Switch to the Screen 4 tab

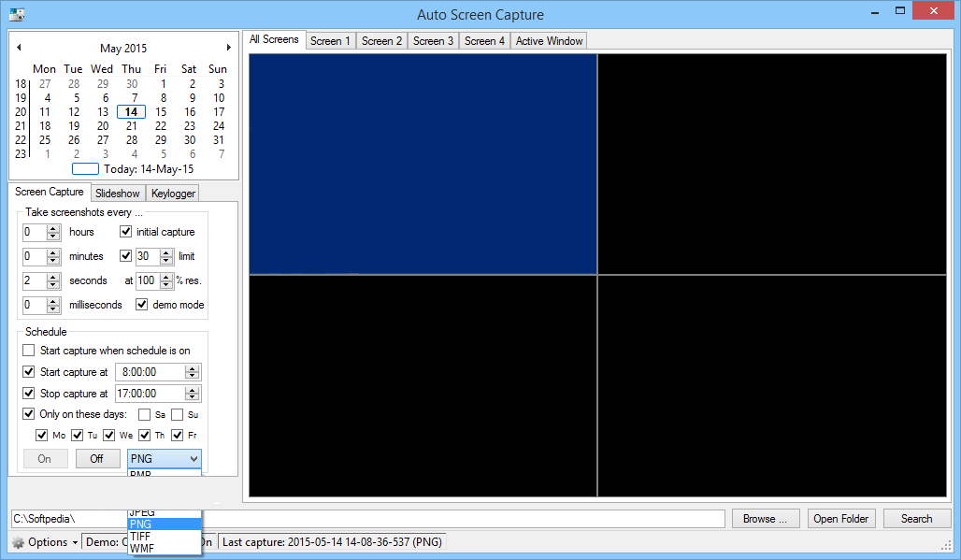[484, 41]
